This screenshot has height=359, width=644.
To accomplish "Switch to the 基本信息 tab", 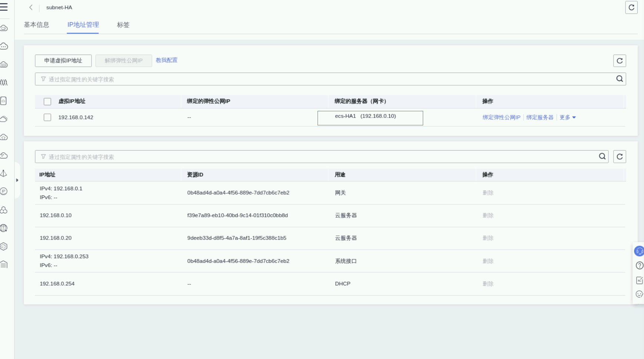I will pos(36,25).
